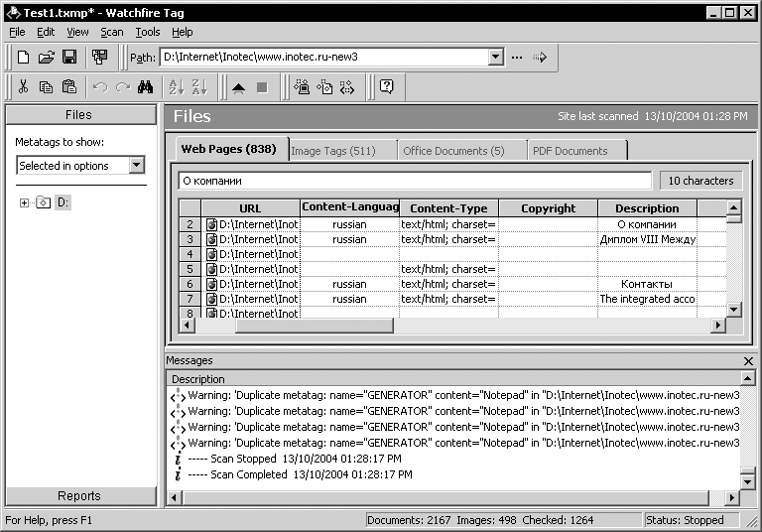
Task: Click the Messages scroll up arrow
Action: (747, 378)
